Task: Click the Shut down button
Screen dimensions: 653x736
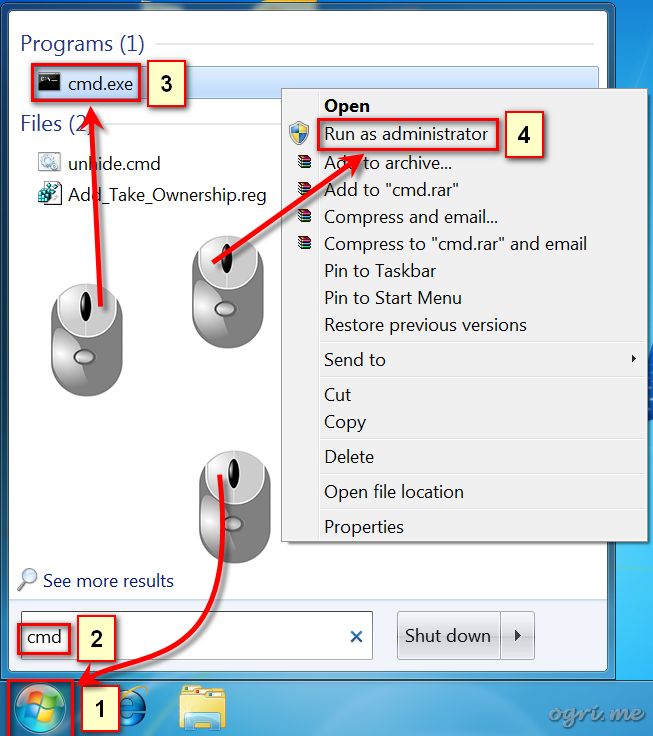Action: [x=448, y=636]
